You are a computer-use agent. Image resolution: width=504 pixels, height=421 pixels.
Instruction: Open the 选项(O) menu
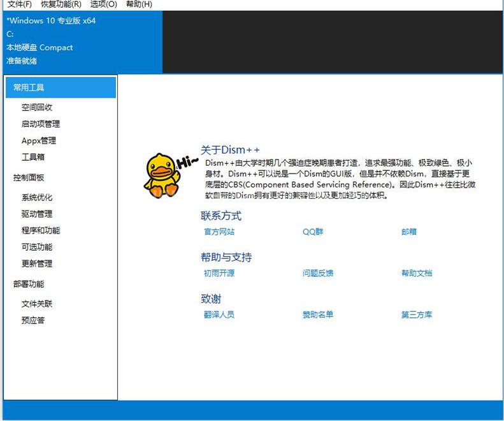click(x=103, y=4)
